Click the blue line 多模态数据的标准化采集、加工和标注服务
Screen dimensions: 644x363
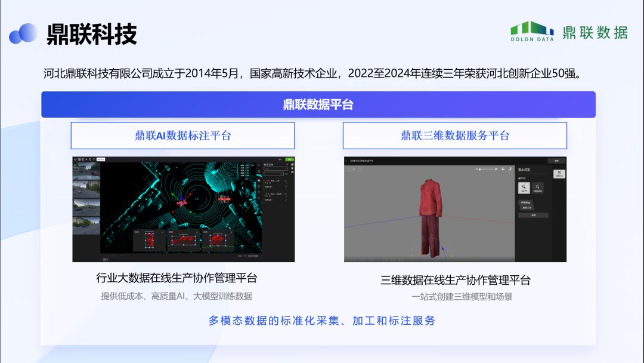[322, 321]
